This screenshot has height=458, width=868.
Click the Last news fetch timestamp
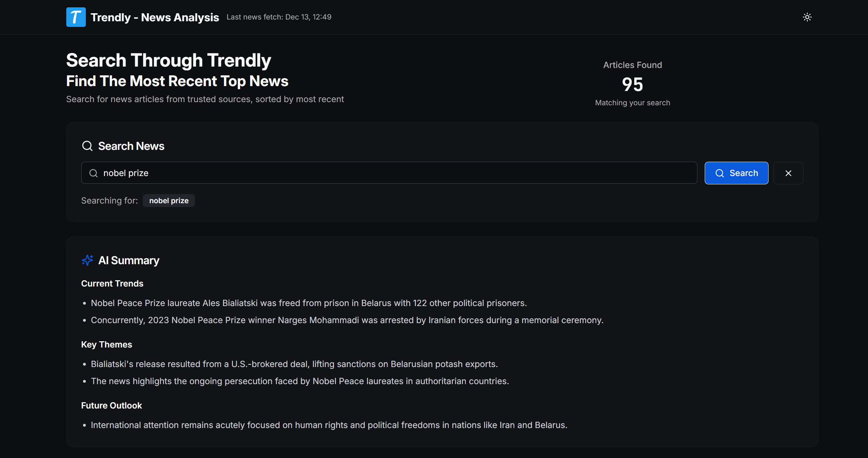(x=279, y=17)
